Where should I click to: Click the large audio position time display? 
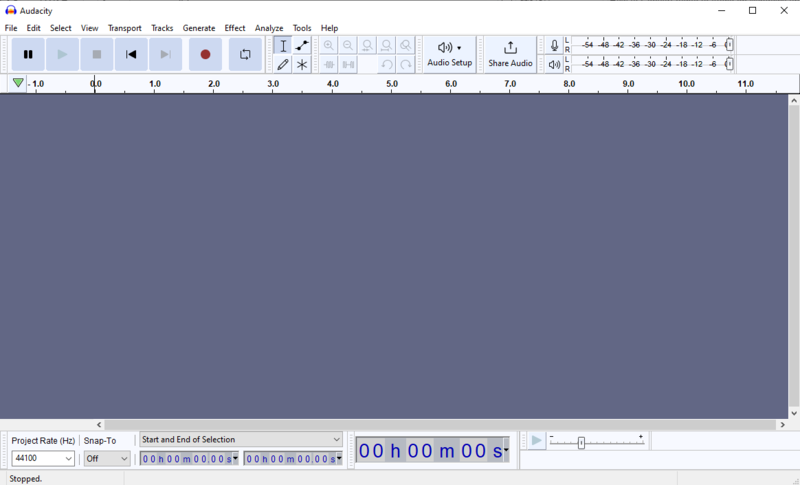[430, 450]
